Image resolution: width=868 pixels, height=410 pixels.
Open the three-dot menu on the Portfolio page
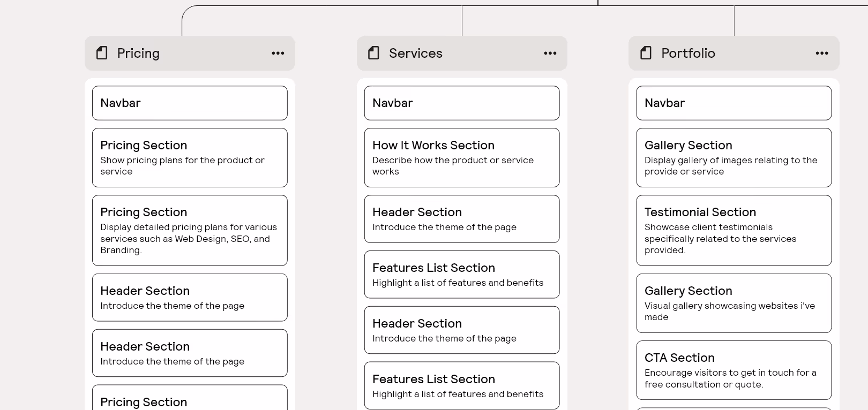point(822,53)
